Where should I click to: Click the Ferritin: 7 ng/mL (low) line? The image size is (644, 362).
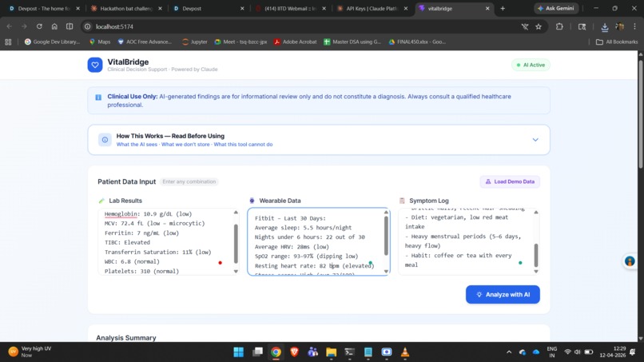(x=141, y=233)
